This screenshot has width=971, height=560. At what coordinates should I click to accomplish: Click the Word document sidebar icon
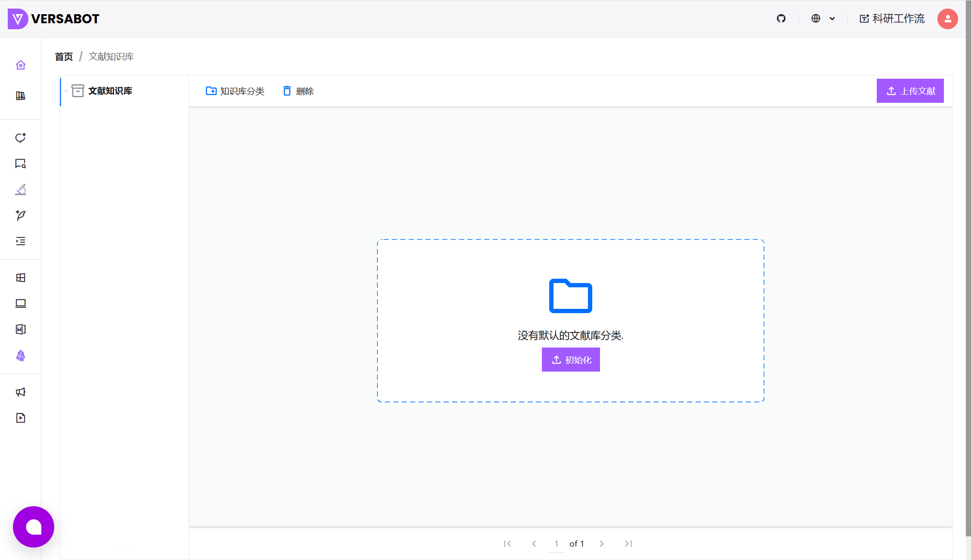coord(21,329)
